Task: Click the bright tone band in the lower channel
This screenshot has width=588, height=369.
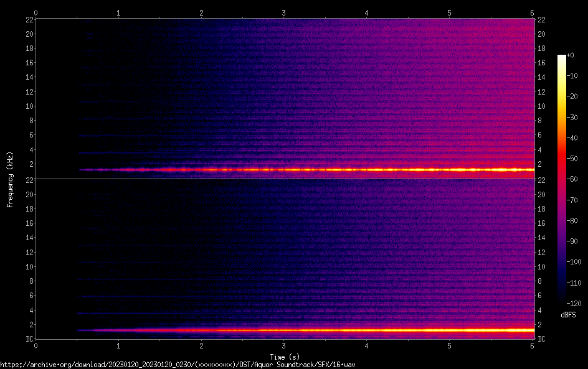Action: coord(374,330)
